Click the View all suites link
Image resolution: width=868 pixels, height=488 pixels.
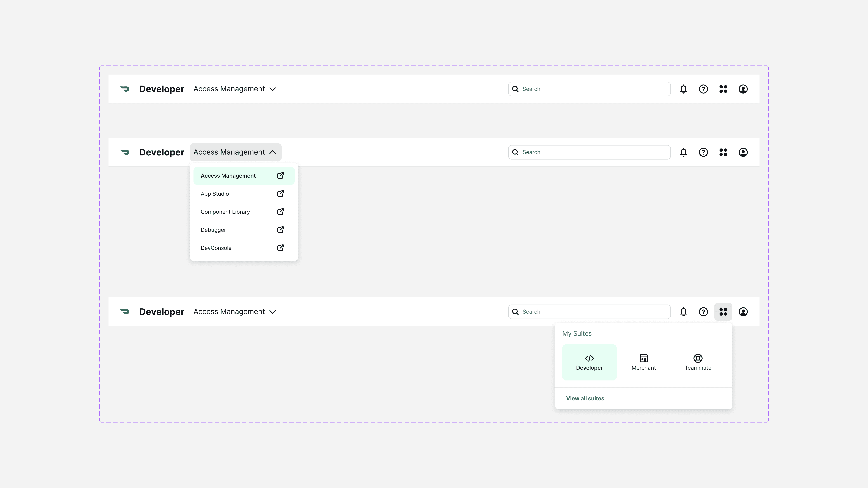(585, 398)
